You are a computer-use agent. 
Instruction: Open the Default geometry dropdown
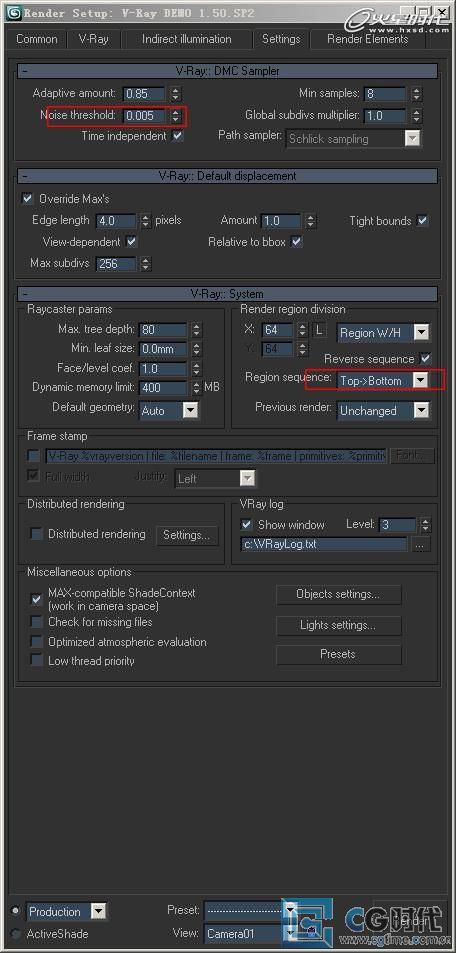[x=170, y=410]
